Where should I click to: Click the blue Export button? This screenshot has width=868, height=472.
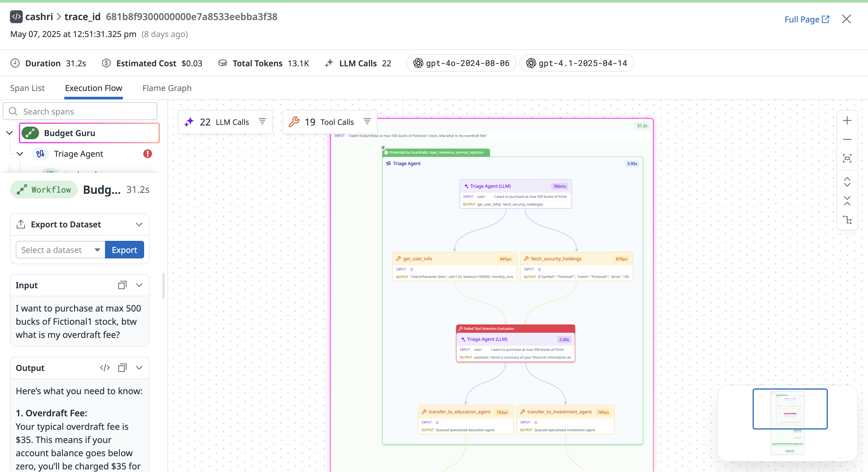pos(124,250)
